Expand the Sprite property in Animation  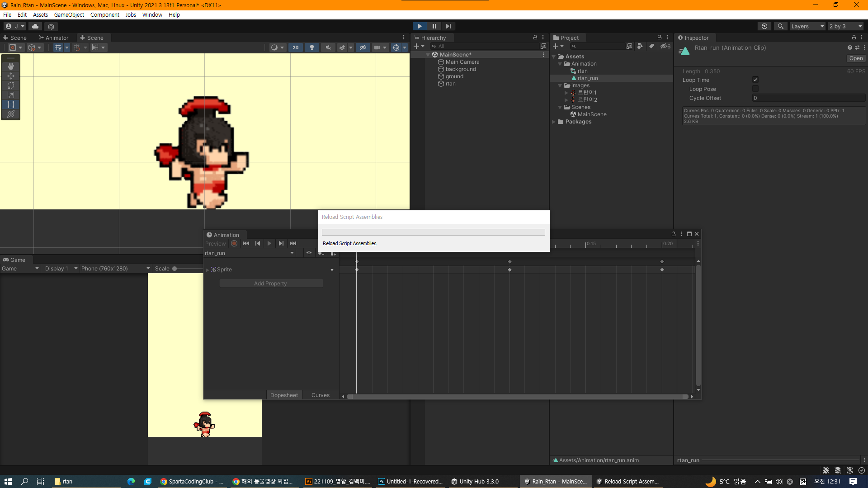[208, 270]
